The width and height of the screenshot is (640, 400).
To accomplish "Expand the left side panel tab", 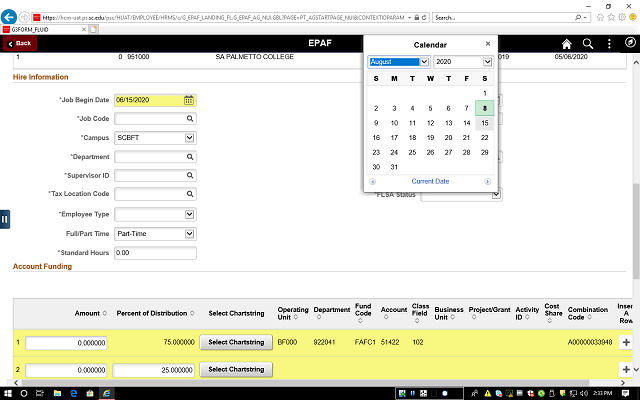I will pyautogui.click(x=4, y=219).
